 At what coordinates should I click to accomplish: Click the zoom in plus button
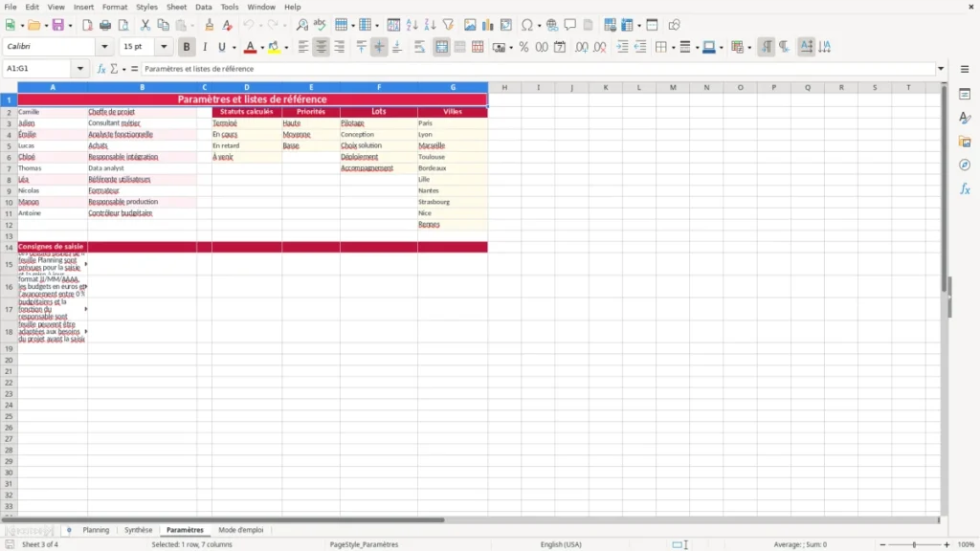[x=947, y=544]
